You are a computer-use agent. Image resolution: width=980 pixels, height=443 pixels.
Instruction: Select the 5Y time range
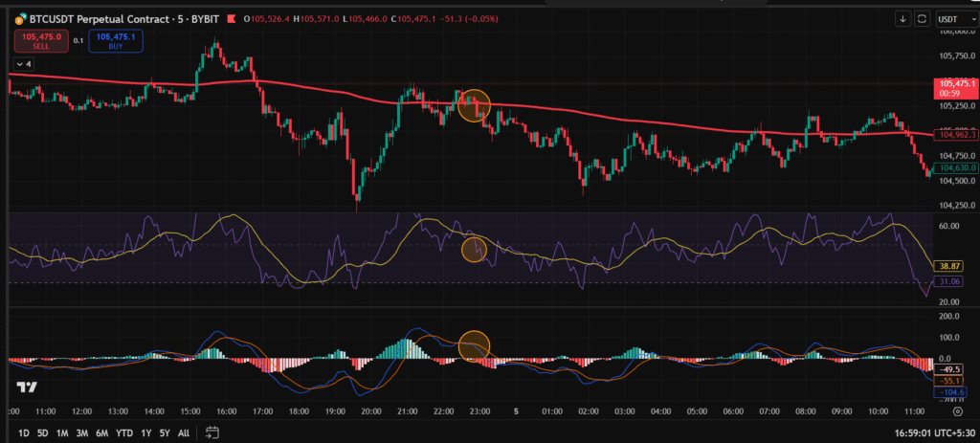coord(165,433)
